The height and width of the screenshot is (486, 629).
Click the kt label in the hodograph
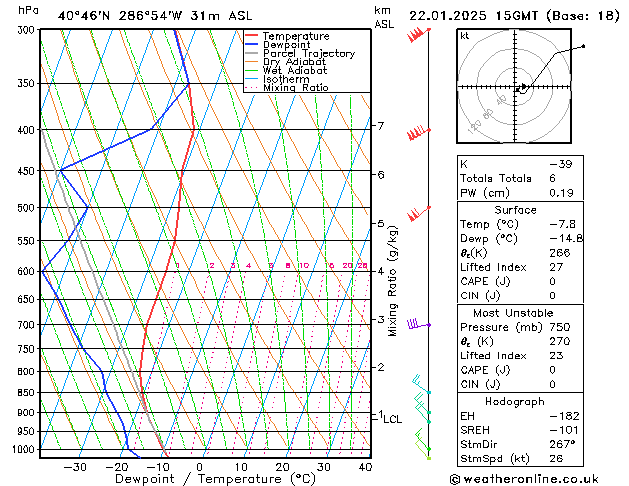(x=465, y=36)
